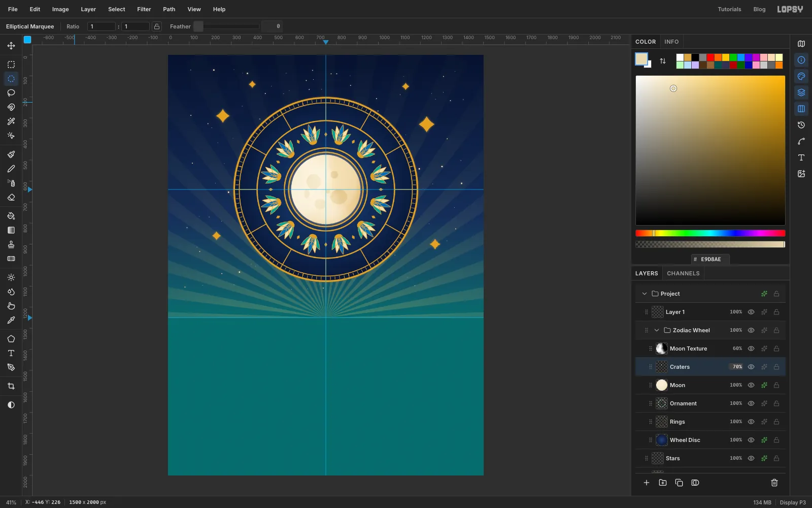This screenshot has height=508, width=812.
Task: Select the Text tool in left toolbar
Action: (x=11, y=353)
